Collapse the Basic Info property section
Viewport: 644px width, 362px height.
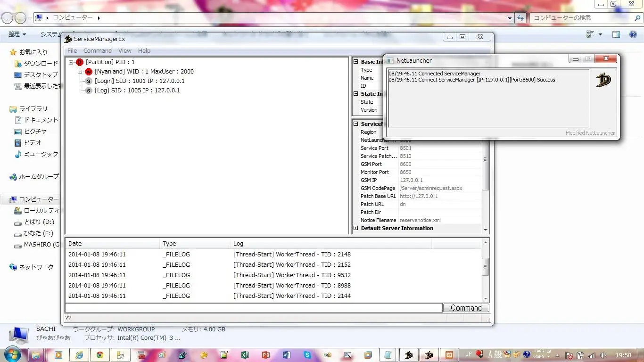[356, 62]
